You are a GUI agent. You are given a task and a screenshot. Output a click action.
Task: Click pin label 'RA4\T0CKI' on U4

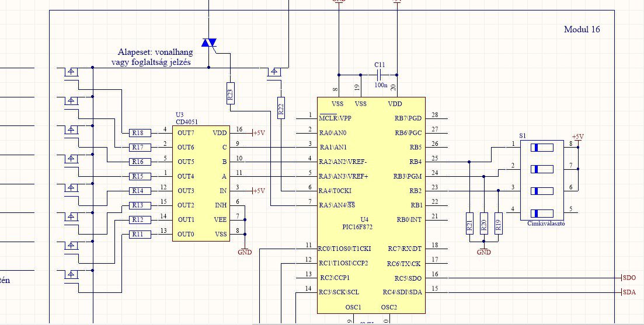point(335,191)
